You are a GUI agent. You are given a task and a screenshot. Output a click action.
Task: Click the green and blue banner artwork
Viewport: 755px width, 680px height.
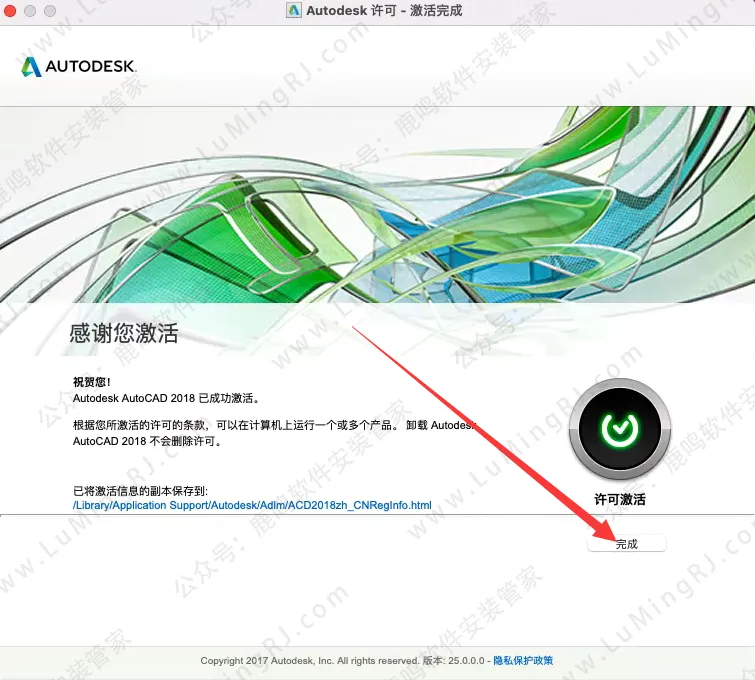coord(378,205)
